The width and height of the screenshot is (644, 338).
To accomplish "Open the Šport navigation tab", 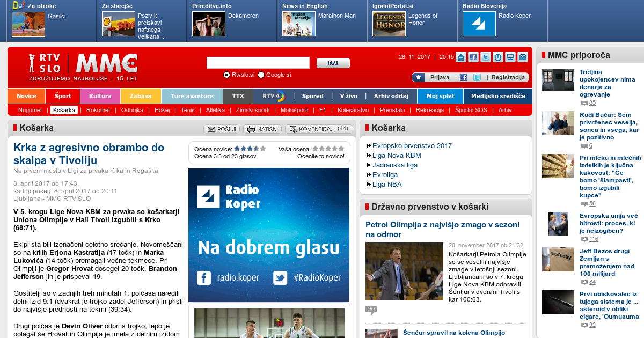I will pos(62,96).
